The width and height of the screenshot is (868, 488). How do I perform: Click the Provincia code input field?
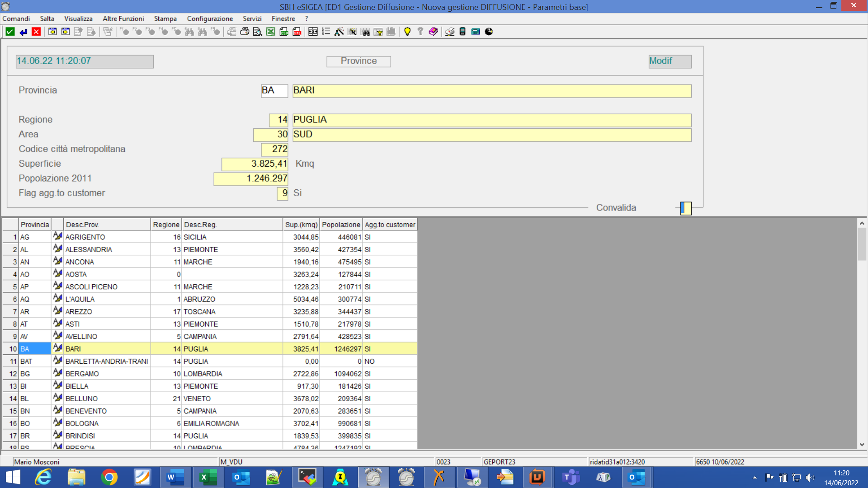[x=274, y=90]
